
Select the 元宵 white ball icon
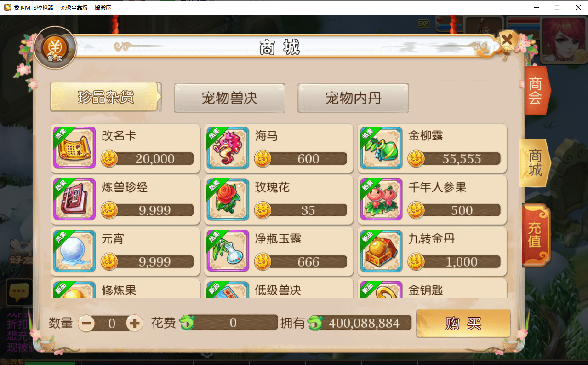[74, 251]
